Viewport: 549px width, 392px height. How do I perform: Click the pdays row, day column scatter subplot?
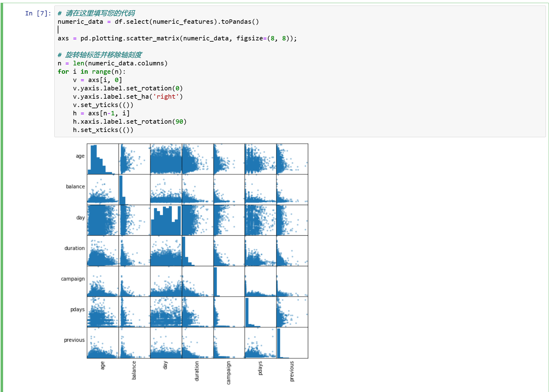(x=166, y=312)
